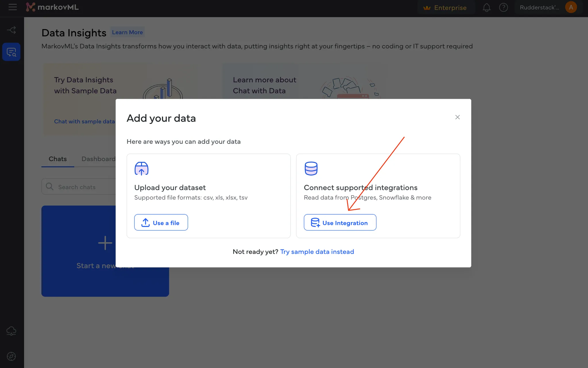Open the workflows icon in the sidebar
Image resolution: width=588 pixels, height=368 pixels.
[x=11, y=30]
